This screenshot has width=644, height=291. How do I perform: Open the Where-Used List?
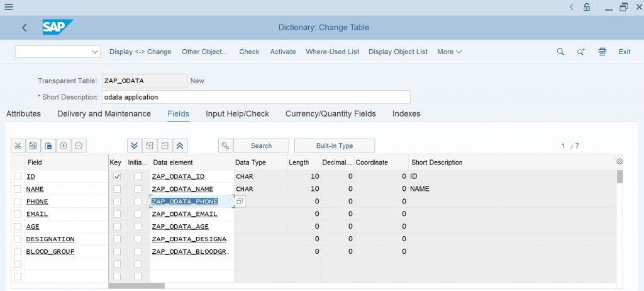[332, 52]
